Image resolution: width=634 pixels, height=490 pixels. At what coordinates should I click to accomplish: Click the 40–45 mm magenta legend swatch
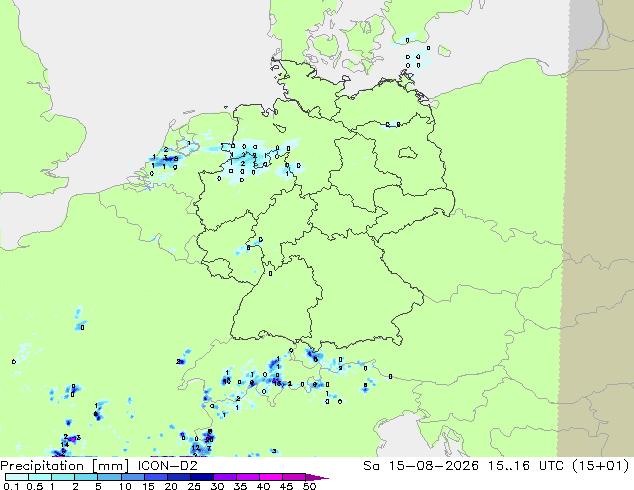(271, 477)
